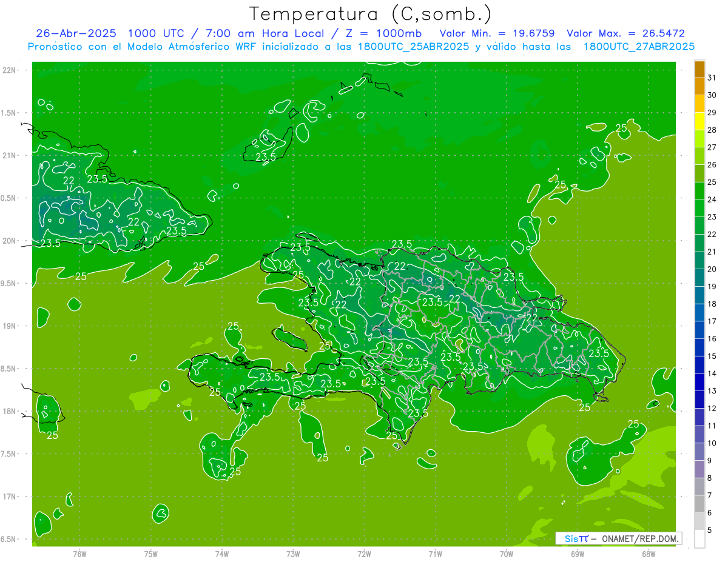This screenshot has width=728, height=562.
Task: Click the lime swatch between 27 and 28
Action: (699, 138)
